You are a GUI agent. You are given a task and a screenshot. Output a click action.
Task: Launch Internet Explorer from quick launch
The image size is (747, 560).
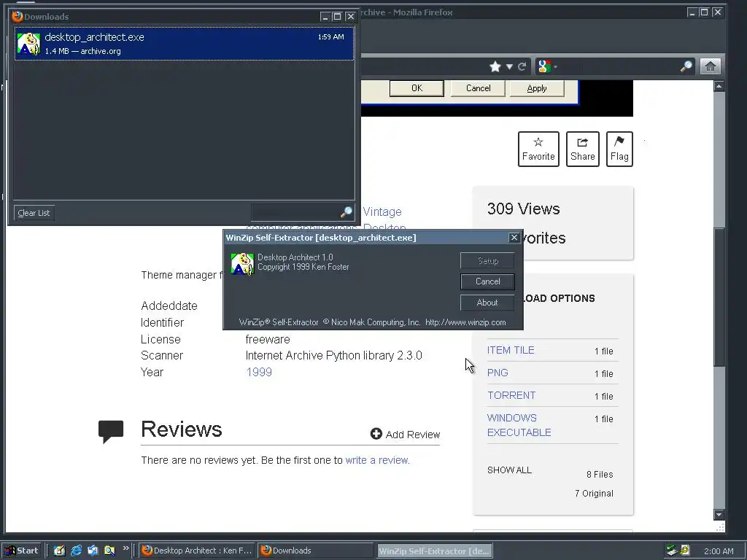76,551
